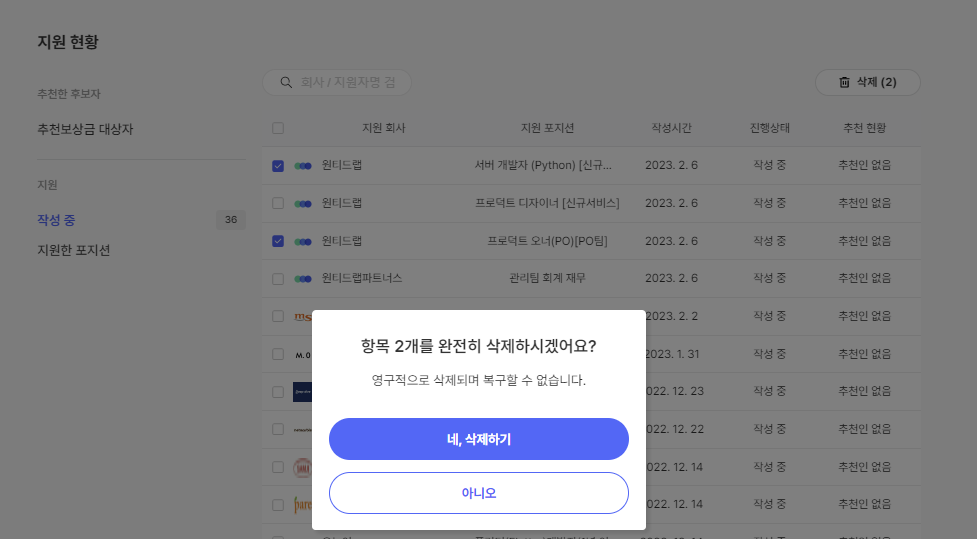Viewport: 977px width, 539px height.
Task: Open 추천보상금 대상자 in the sidebar
Action: (x=85, y=130)
